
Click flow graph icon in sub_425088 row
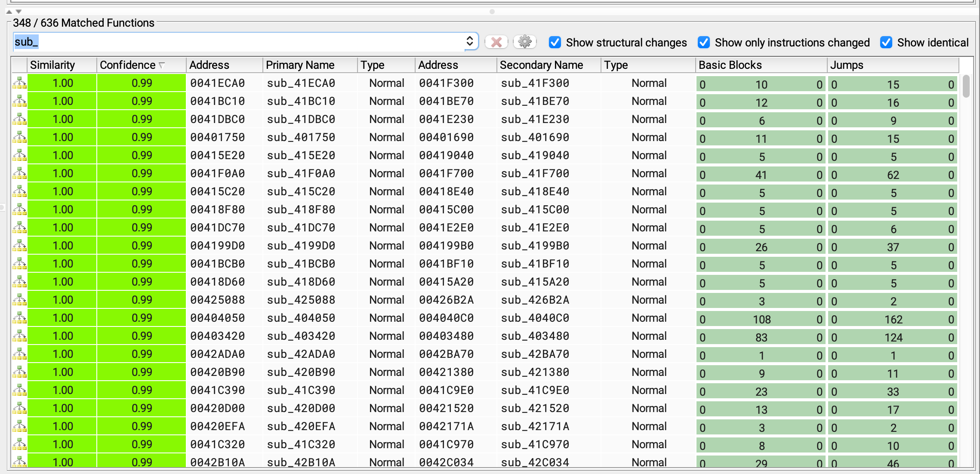point(19,300)
